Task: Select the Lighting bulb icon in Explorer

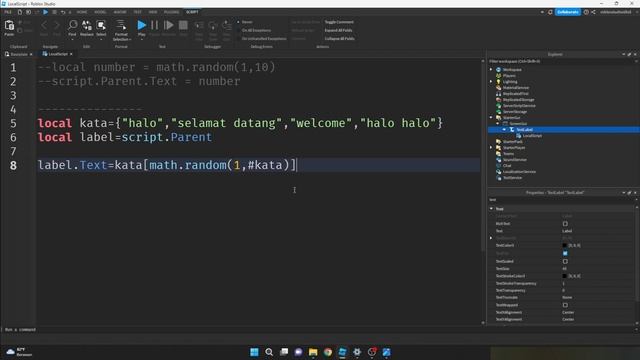Action: [x=498, y=82]
